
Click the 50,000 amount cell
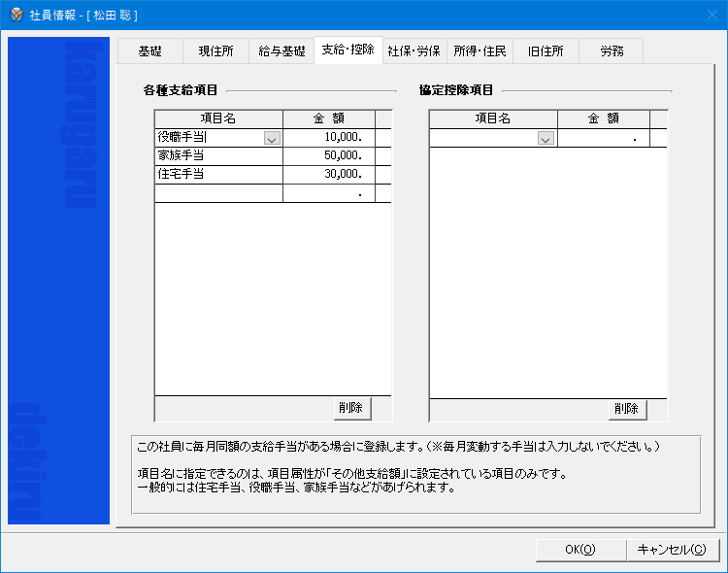coord(329,156)
